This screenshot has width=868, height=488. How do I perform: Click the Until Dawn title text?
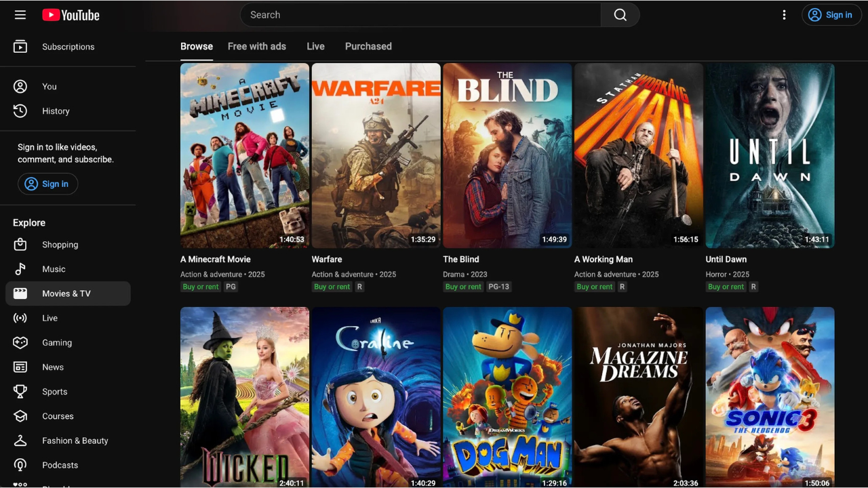726,260
